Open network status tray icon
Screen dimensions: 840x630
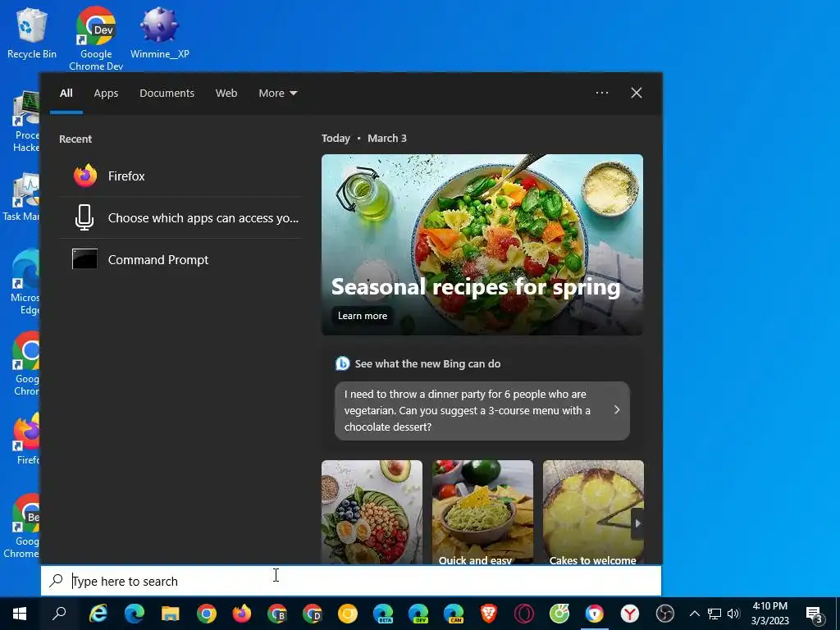(714, 614)
